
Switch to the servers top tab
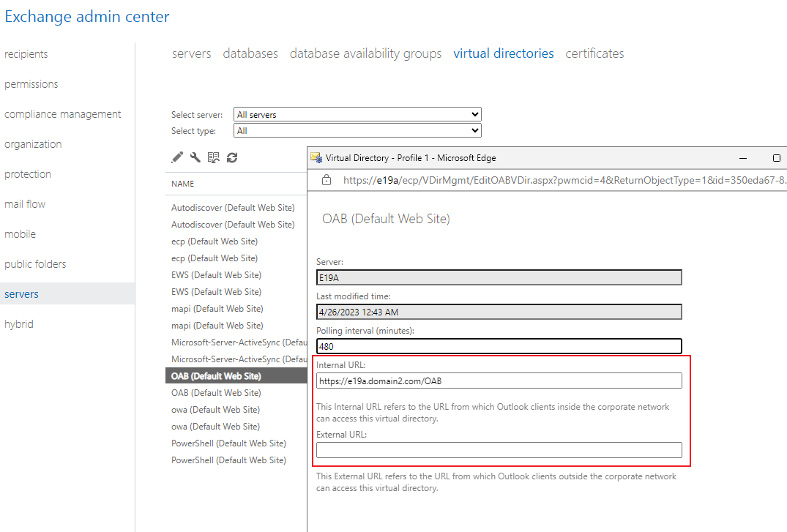(192, 53)
